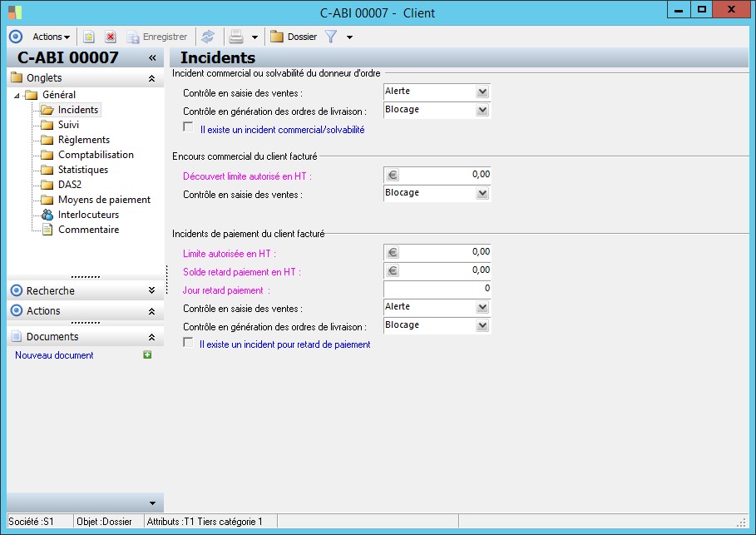The image size is (756, 535).
Task: Click the new record icon in toolbar
Action: [x=89, y=37]
